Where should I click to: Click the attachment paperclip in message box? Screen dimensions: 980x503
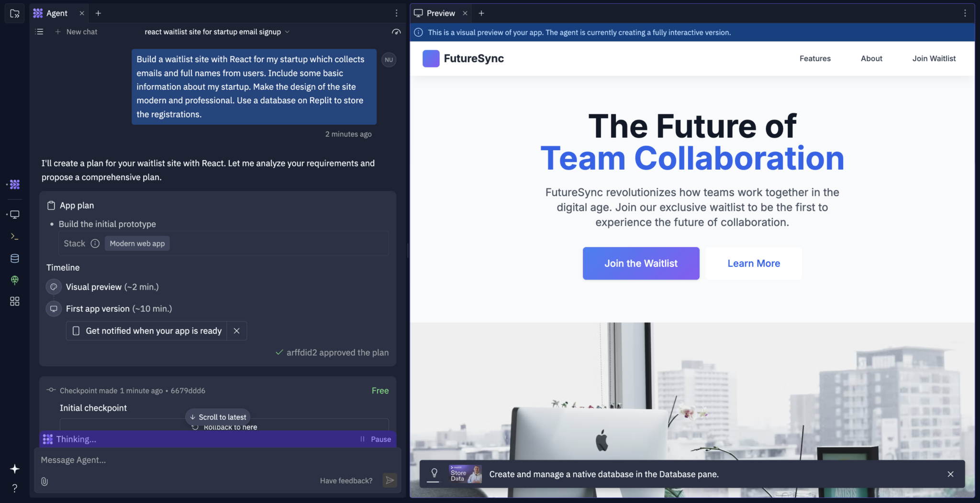pyautogui.click(x=45, y=481)
